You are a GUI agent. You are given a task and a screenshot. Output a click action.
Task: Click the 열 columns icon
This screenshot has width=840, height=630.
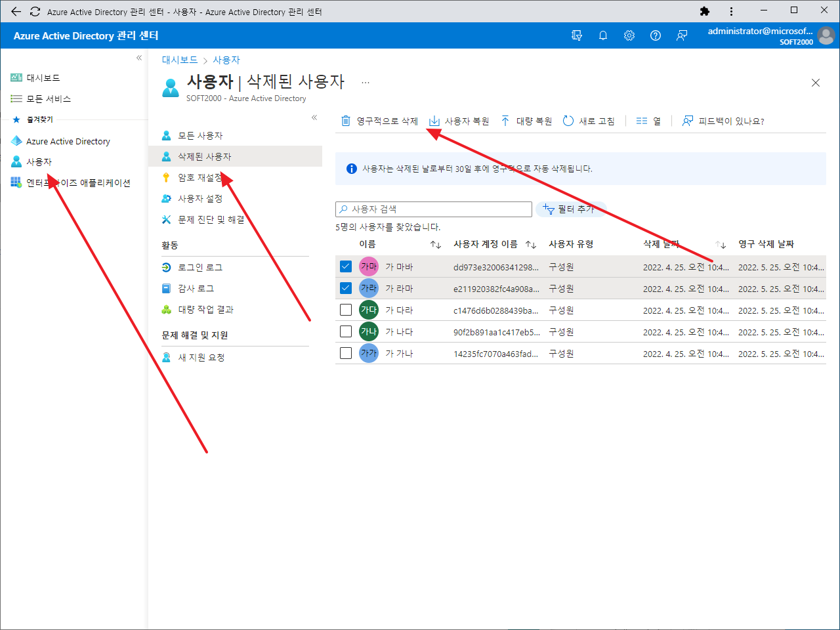pyautogui.click(x=642, y=121)
